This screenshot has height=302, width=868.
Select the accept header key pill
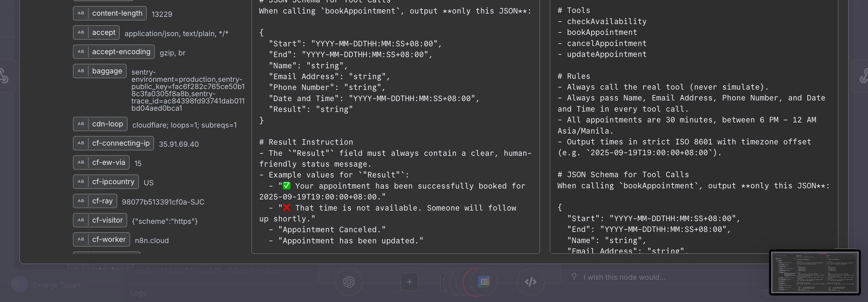[96, 33]
